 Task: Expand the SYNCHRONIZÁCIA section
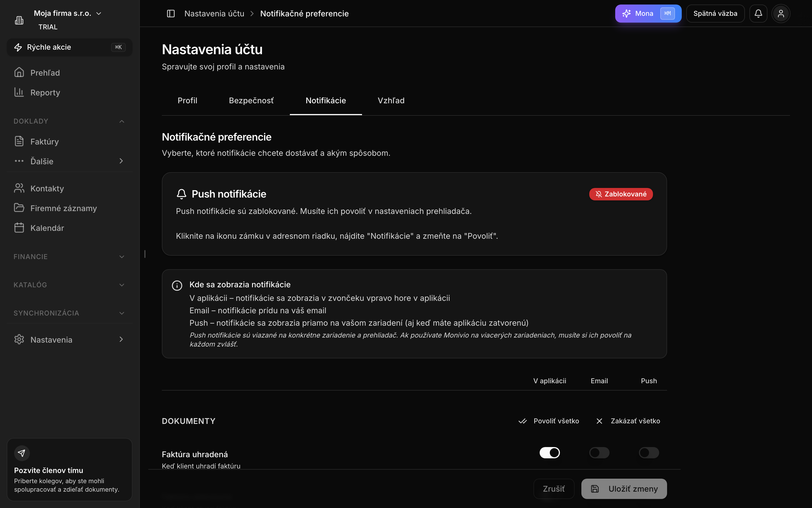tap(69, 313)
